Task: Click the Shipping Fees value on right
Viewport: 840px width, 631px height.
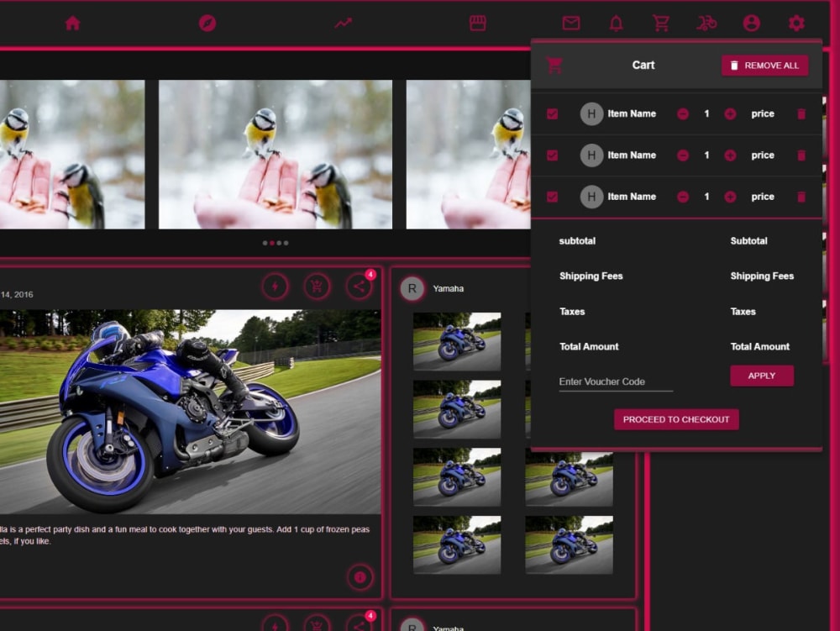Action: (762, 276)
